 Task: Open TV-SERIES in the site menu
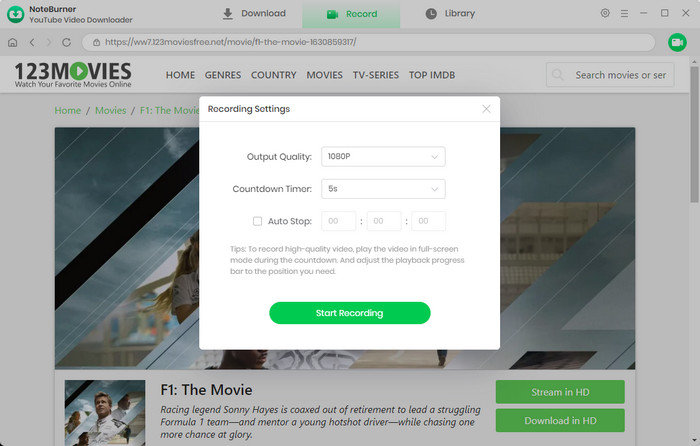[x=376, y=75]
